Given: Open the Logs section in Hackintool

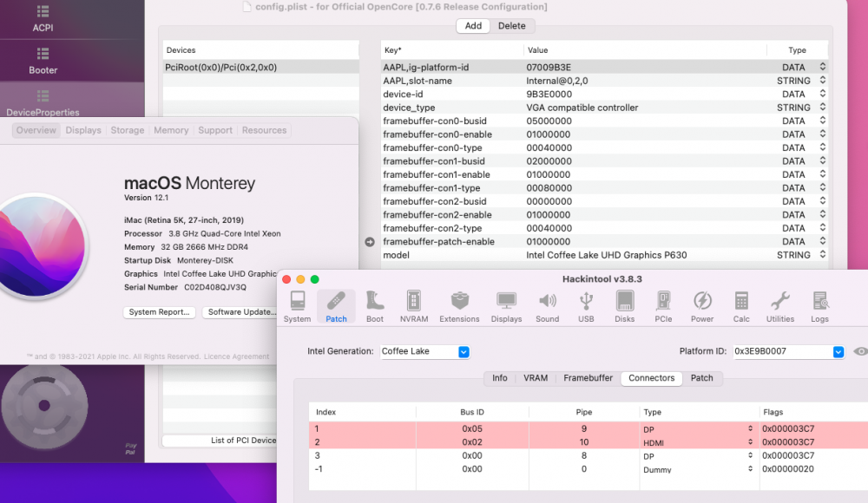Looking at the screenshot, I should point(820,306).
